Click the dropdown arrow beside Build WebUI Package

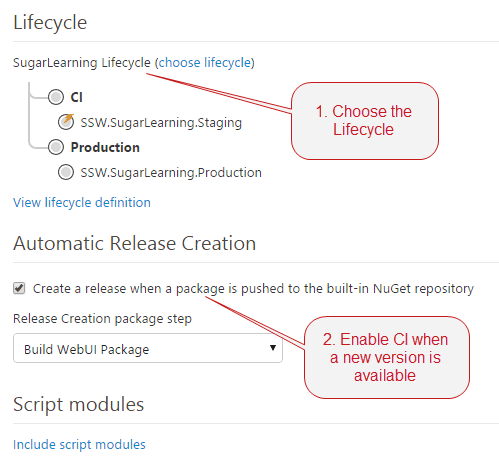click(x=273, y=348)
